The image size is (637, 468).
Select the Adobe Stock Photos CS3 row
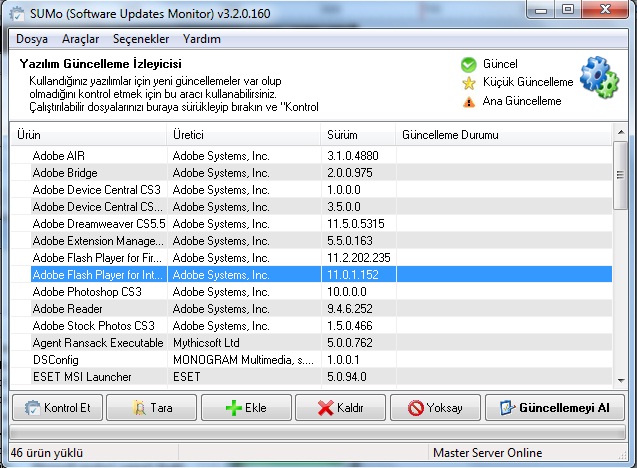311,326
